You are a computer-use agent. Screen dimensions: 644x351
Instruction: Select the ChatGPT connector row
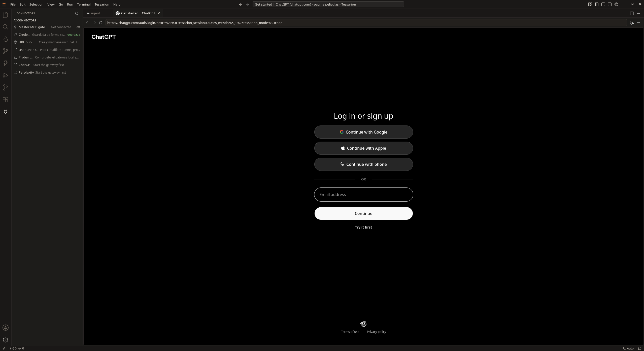[47, 65]
